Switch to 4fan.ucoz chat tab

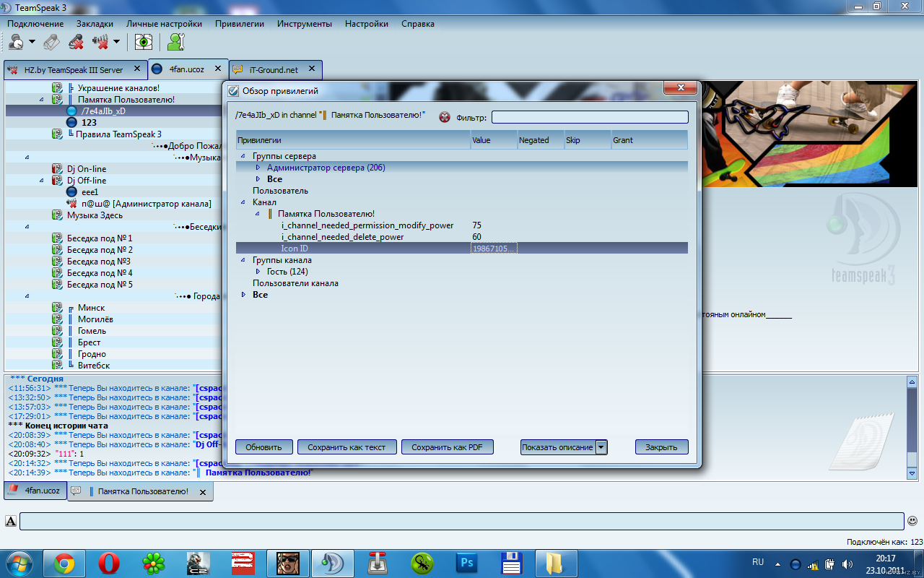(35, 490)
